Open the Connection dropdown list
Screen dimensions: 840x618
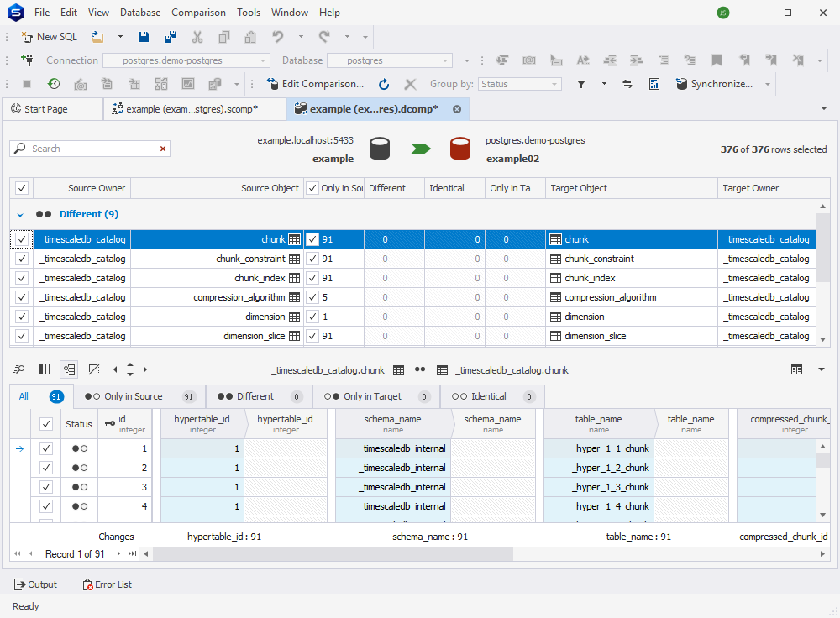pyautogui.click(x=262, y=60)
